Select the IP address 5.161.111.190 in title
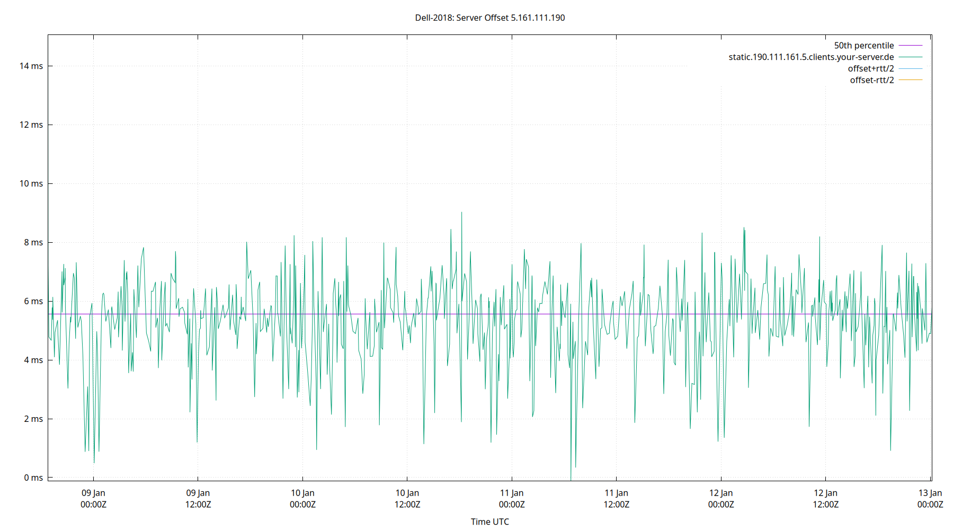The image size is (980, 530). pos(537,17)
